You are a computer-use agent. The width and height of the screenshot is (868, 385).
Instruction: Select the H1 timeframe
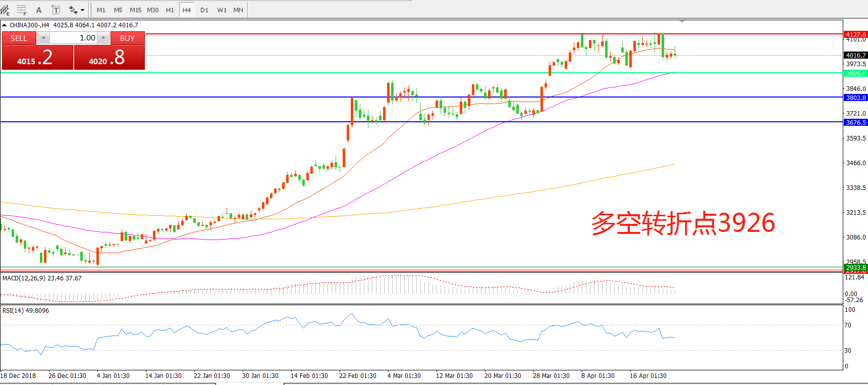170,10
